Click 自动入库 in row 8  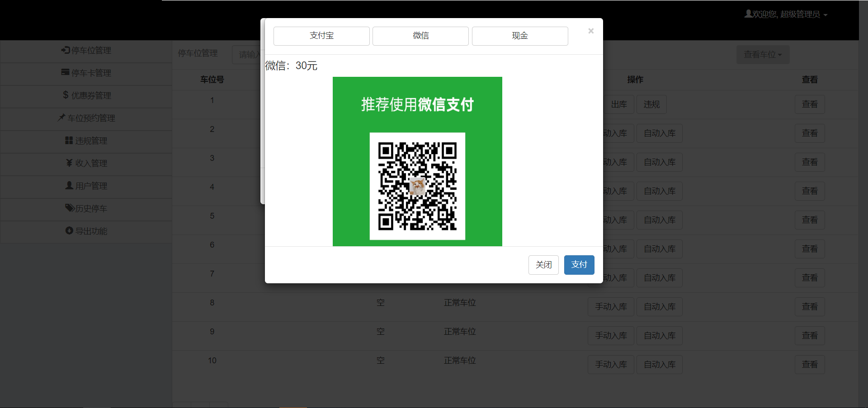[660, 307]
